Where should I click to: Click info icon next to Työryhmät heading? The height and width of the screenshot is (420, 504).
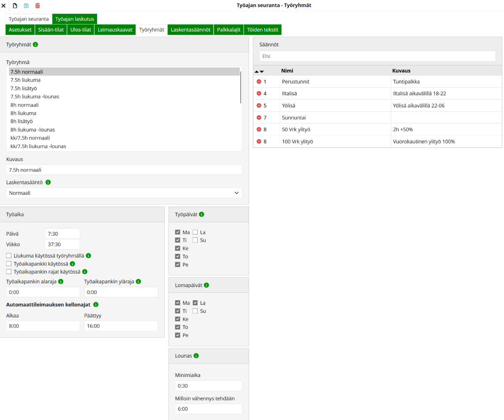pyautogui.click(x=35, y=44)
